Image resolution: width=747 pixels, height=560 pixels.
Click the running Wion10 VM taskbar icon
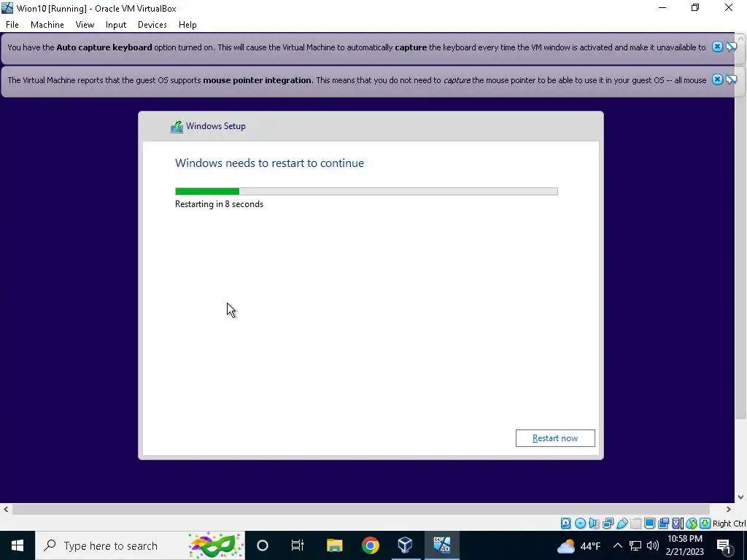pyautogui.click(x=441, y=545)
